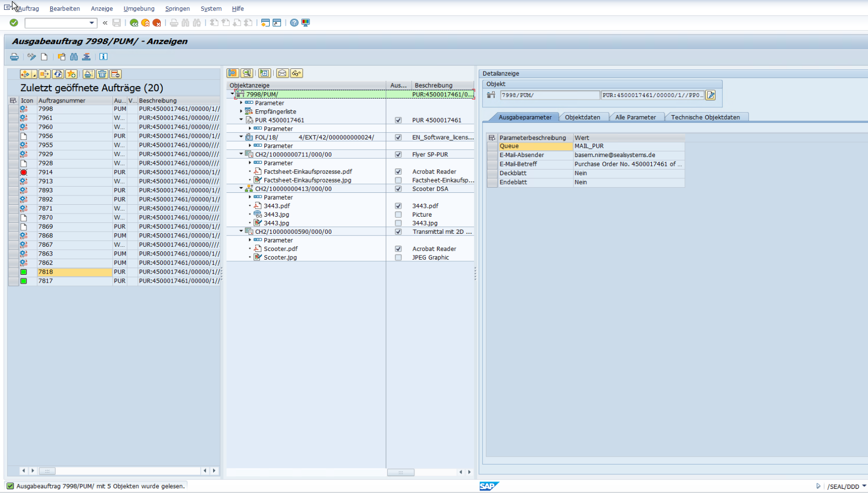Click the Create new session icon
The width and height of the screenshot is (868, 493).
pos(265,23)
